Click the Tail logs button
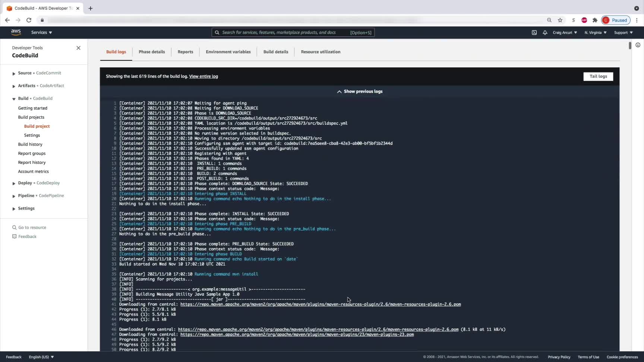 598,76
